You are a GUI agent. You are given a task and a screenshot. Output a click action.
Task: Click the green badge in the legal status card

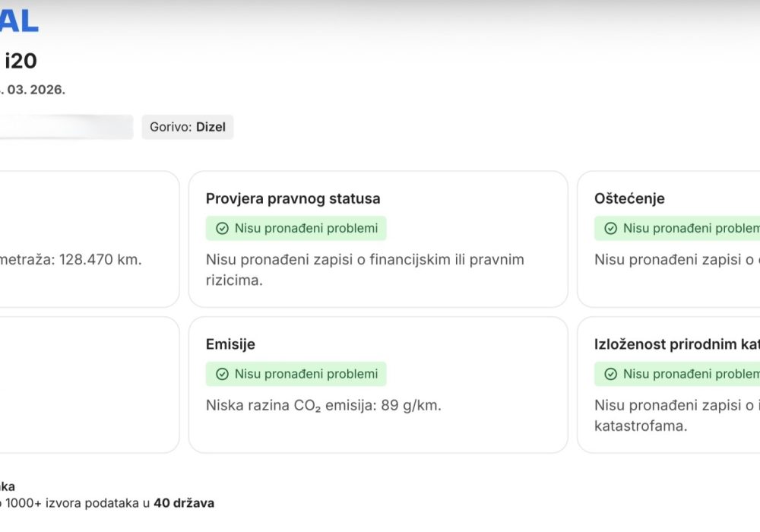pos(296,228)
